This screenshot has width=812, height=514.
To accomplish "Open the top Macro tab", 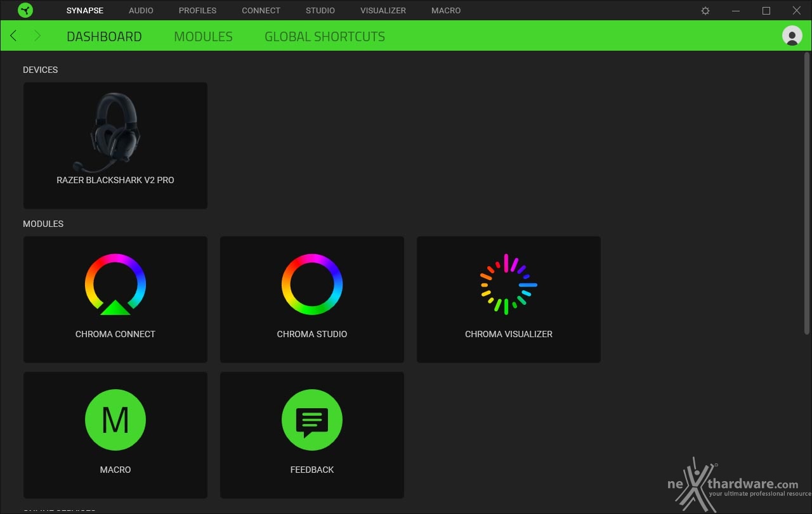I will (446, 11).
